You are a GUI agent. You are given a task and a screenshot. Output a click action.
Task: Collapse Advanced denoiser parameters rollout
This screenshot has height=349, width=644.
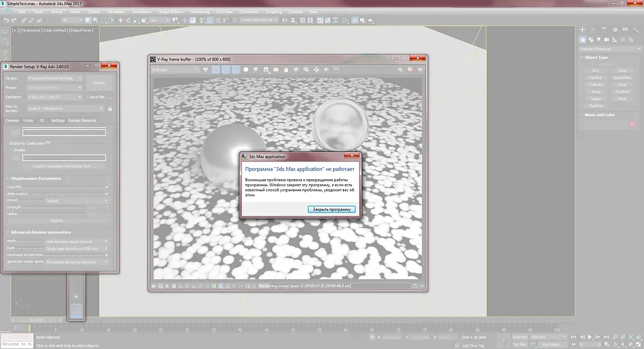[41, 232]
